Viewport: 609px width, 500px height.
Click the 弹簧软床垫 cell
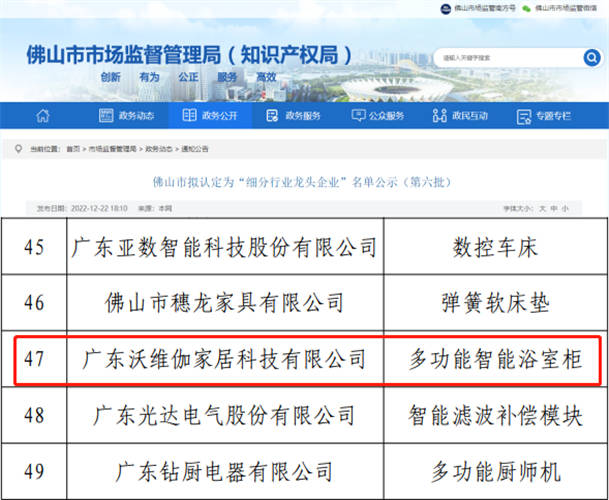coord(495,303)
